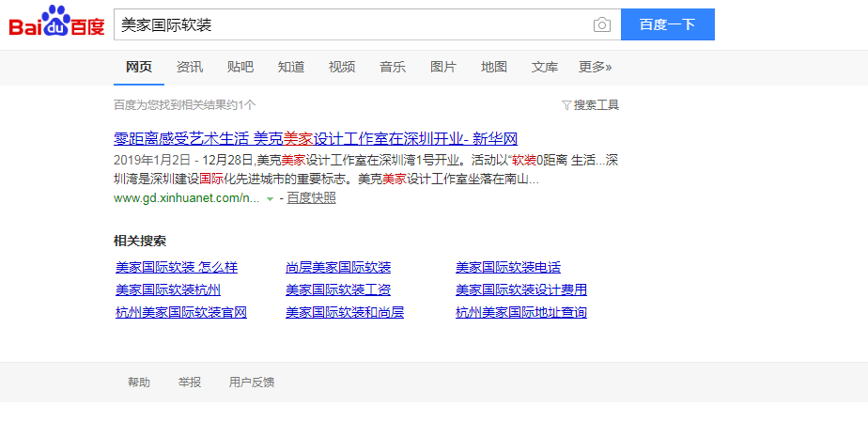Switch to the 资讯 tab
Screen dimensions: 868x438
click(x=190, y=68)
